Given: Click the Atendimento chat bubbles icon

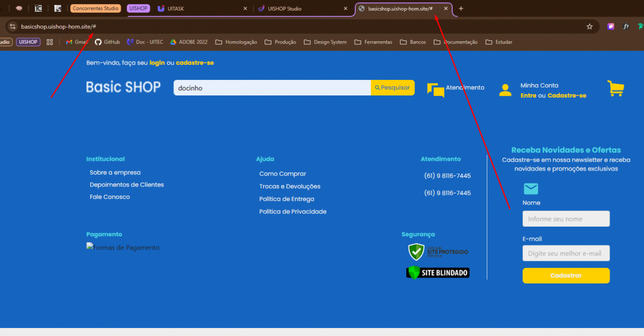Looking at the screenshot, I should click(435, 90).
